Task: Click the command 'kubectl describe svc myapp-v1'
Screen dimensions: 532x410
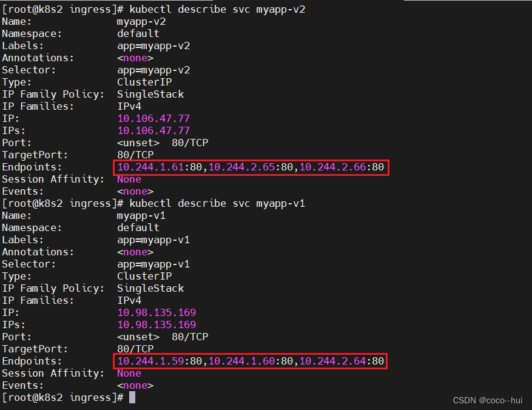Action: [217, 203]
